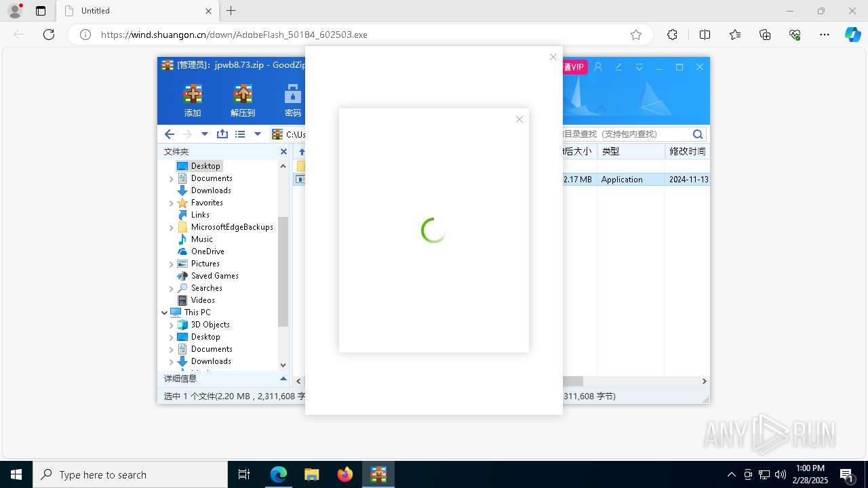This screenshot has height=488, width=868.
Task: Select the Favorites folder in the tree
Action: (x=207, y=203)
